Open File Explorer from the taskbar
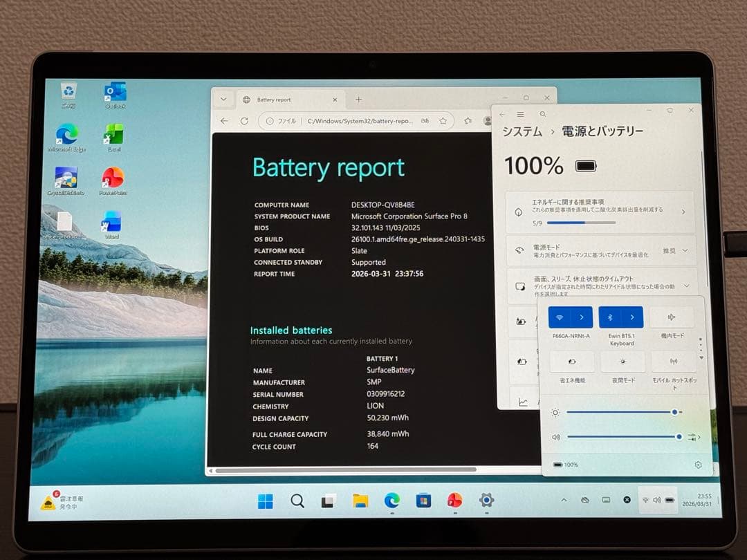747x560 pixels. pyautogui.click(x=360, y=501)
